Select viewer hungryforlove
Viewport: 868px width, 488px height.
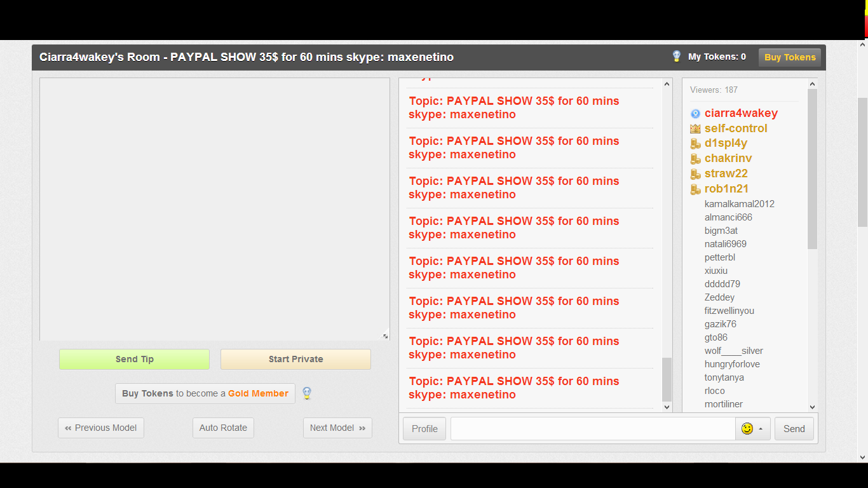pyautogui.click(x=732, y=364)
